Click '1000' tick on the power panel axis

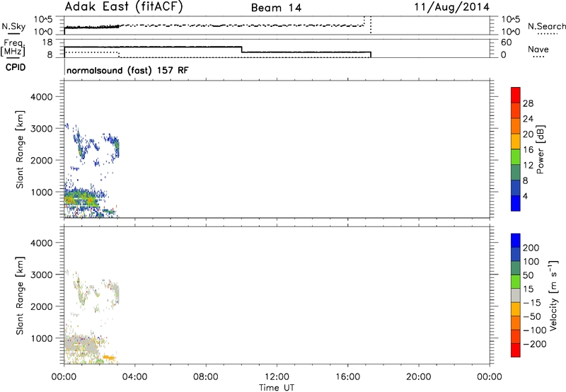pyautogui.click(x=41, y=192)
